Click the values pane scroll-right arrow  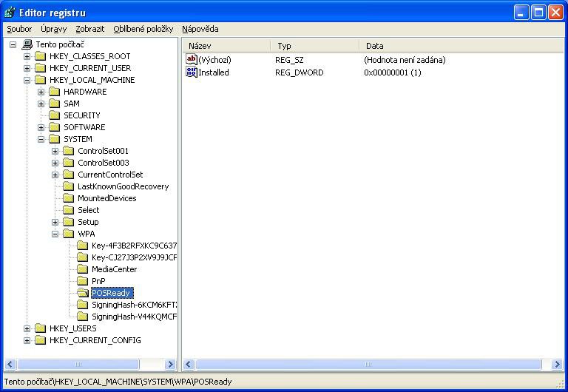557,365
